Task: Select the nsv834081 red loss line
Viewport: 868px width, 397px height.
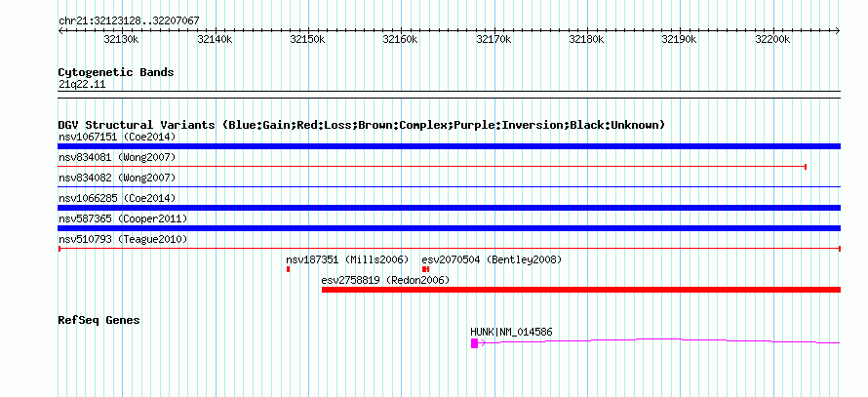Action: tap(432, 167)
